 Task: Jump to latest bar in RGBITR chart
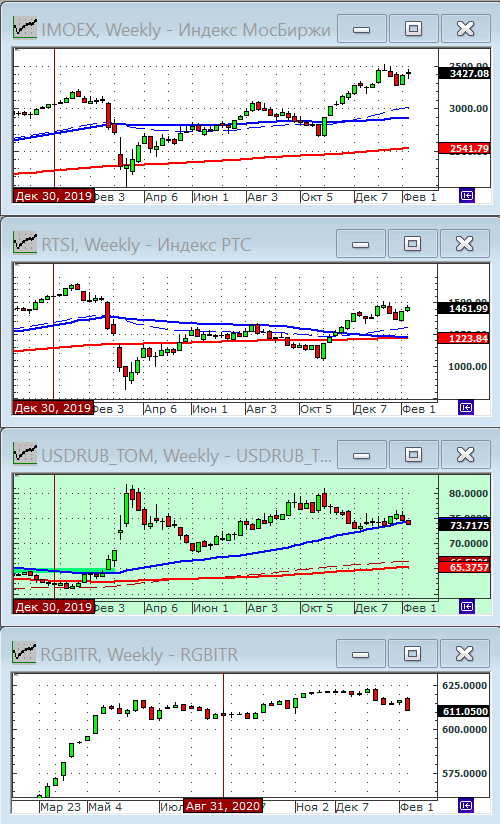[466, 805]
